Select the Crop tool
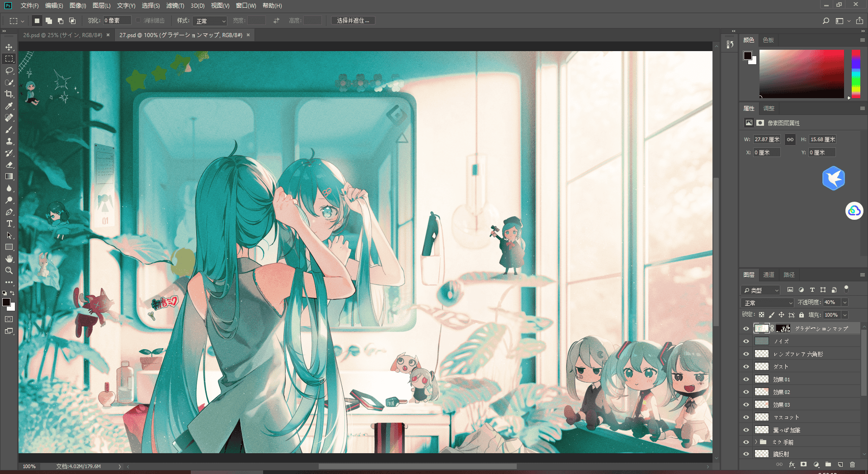868x474 pixels. click(9, 94)
